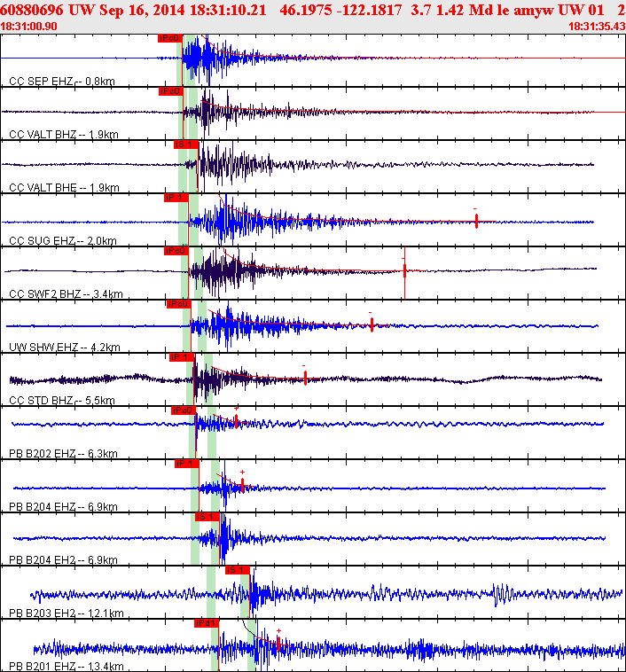Select iPc0 pick flag on CC SWF2 BHZ

pyautogui.click(x=176, y=251)
